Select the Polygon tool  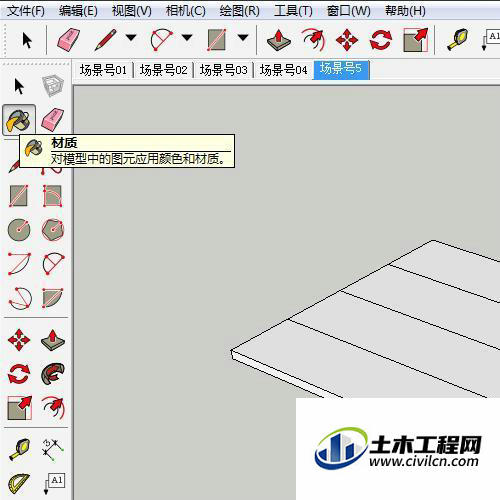[x=53, y=229]
